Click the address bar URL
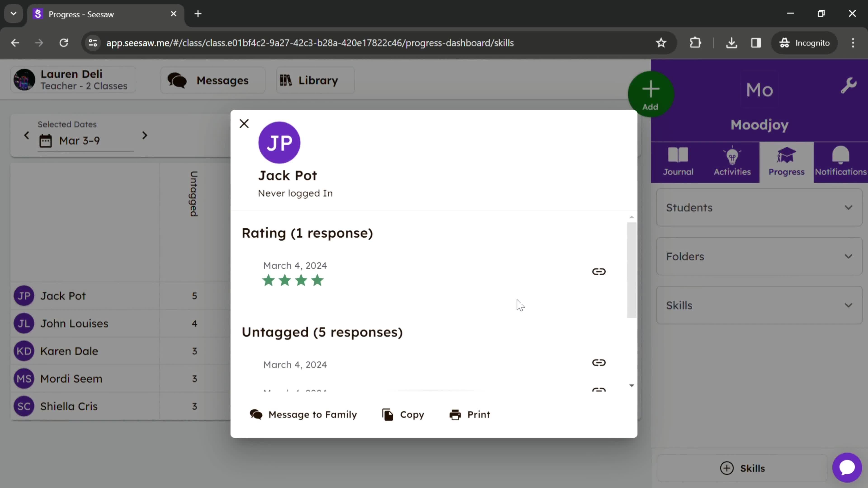The height and width of the screenshot is (488, 868). pyautogui.click(x=310, y=43)
